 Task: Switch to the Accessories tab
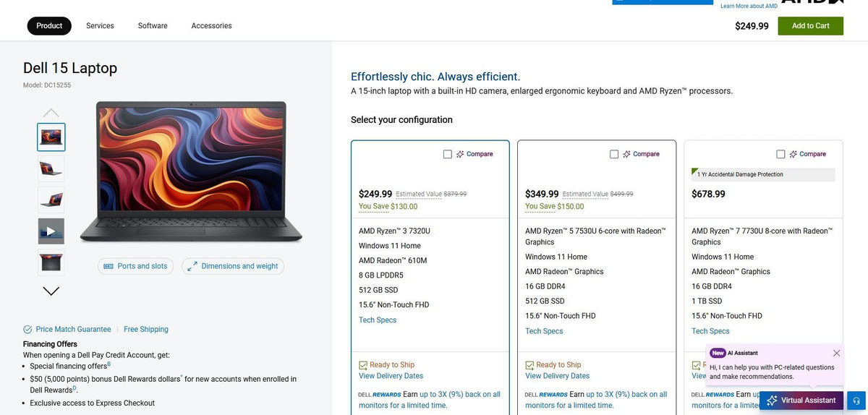tap(211, 26)
